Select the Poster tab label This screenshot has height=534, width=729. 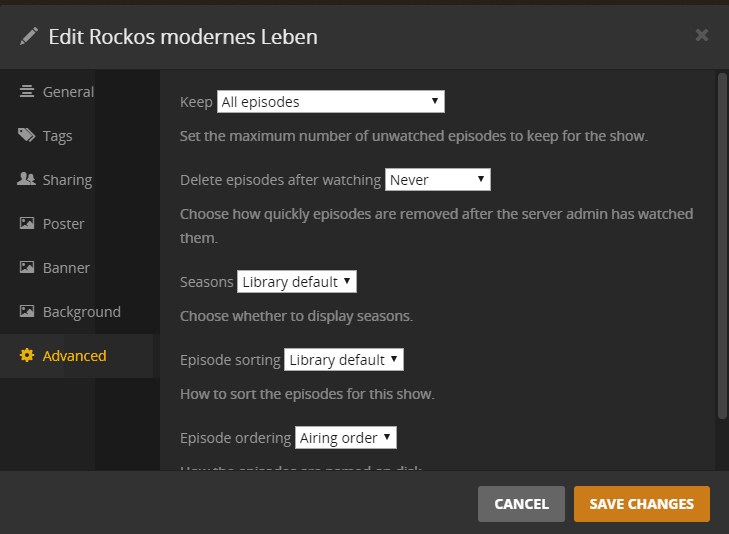click(x=64, y=224)
